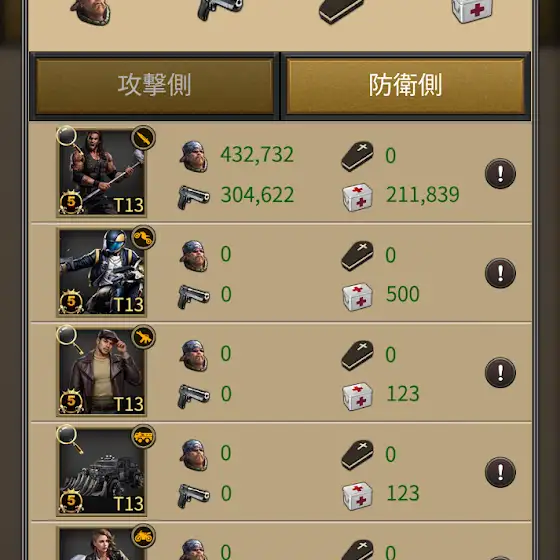Image resolution: width=560 pixels, height=560 pixels.
Task: Click the pistol icon beside 304,622
Action: [x=194, y=197]
